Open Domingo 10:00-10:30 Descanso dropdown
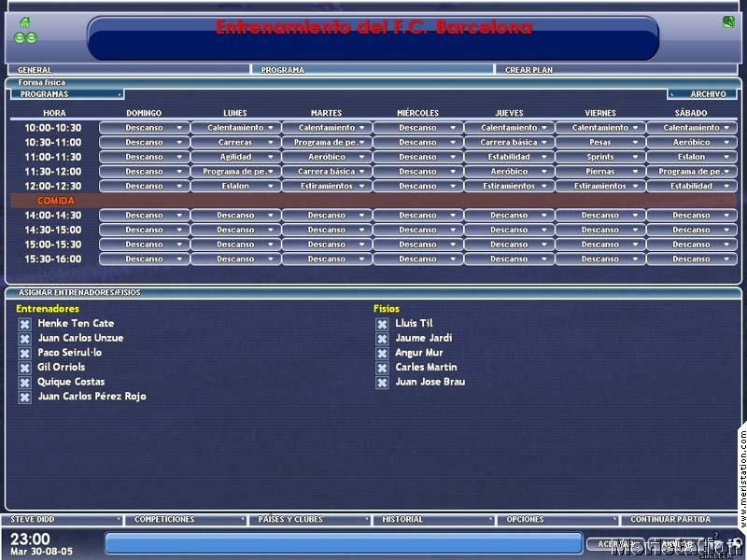747x560 pixels. (x=145, y=128)
